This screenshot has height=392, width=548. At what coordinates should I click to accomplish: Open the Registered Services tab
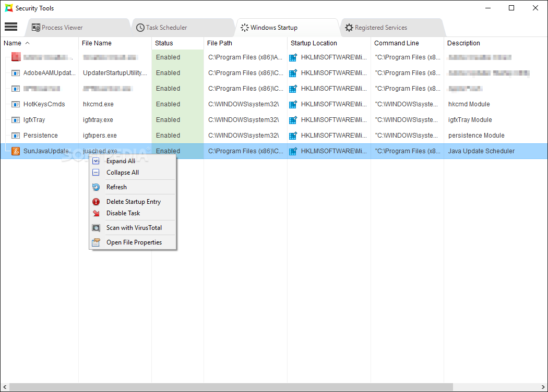pos(392,28)
